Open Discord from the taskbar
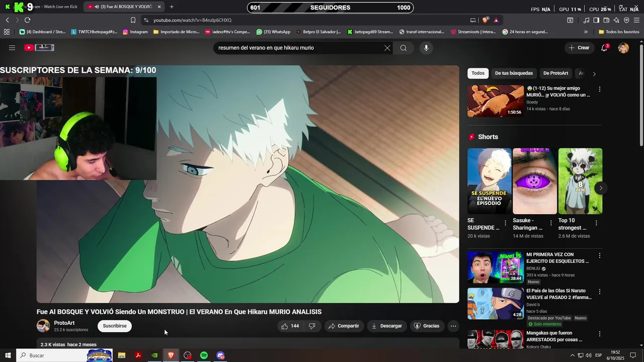Viewport: 644px width, 362px height. (x=220, y=355)
